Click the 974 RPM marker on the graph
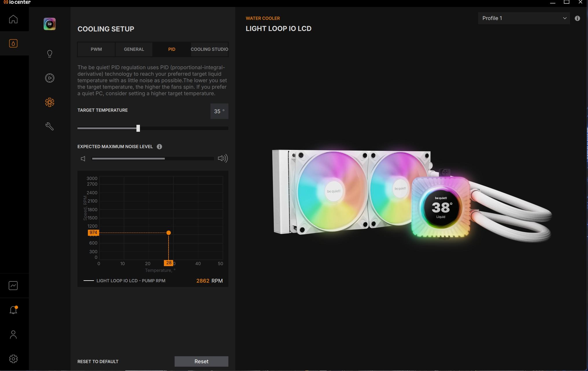Viewport: 588px width, 371px height. tap(93, 233)
